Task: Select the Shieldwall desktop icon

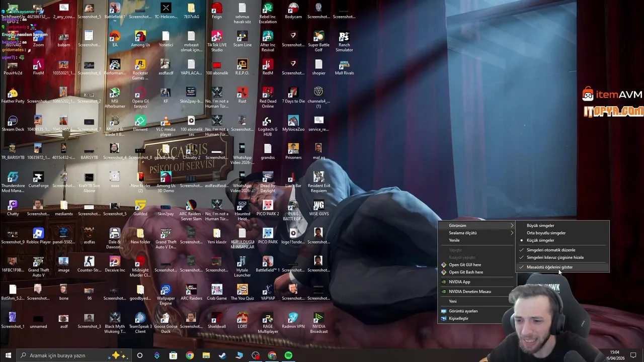Action: pyautogui.click(x=217, y=321)
